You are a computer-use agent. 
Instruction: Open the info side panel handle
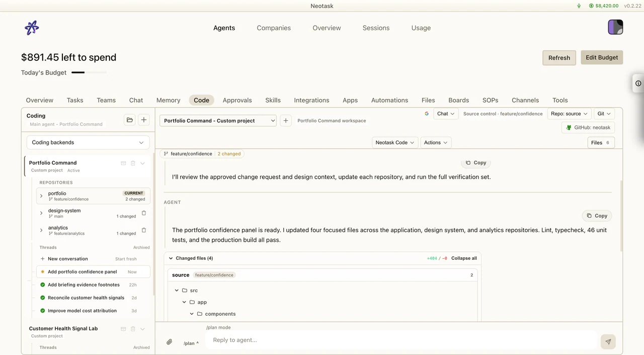638,84
